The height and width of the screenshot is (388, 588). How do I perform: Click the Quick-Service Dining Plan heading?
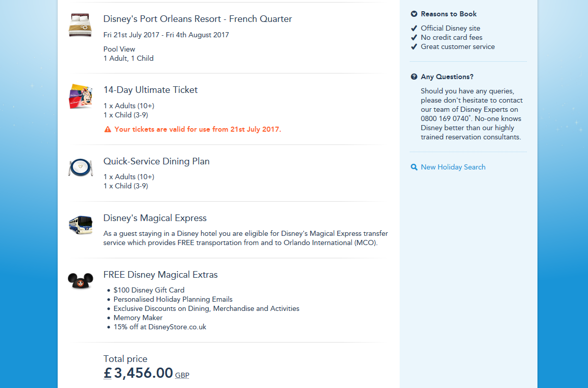pos(156,161)
